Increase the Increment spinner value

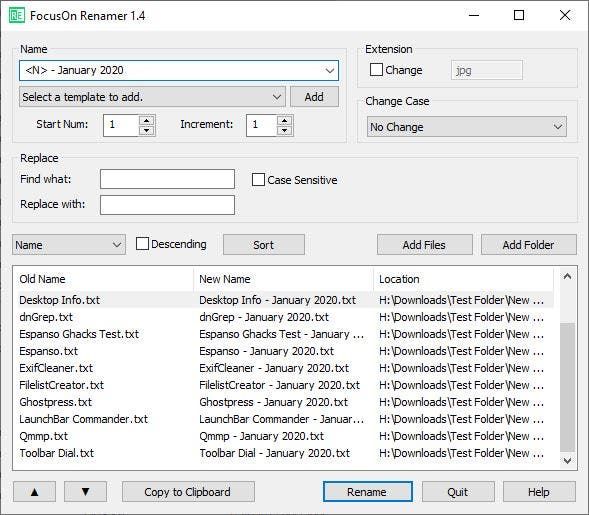(284, 121)
